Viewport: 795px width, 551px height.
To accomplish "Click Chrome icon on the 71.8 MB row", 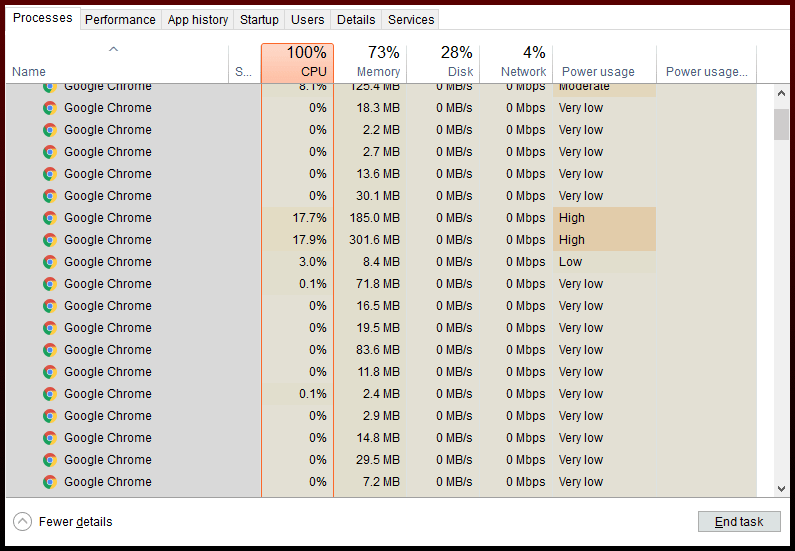I will point(49,284).
